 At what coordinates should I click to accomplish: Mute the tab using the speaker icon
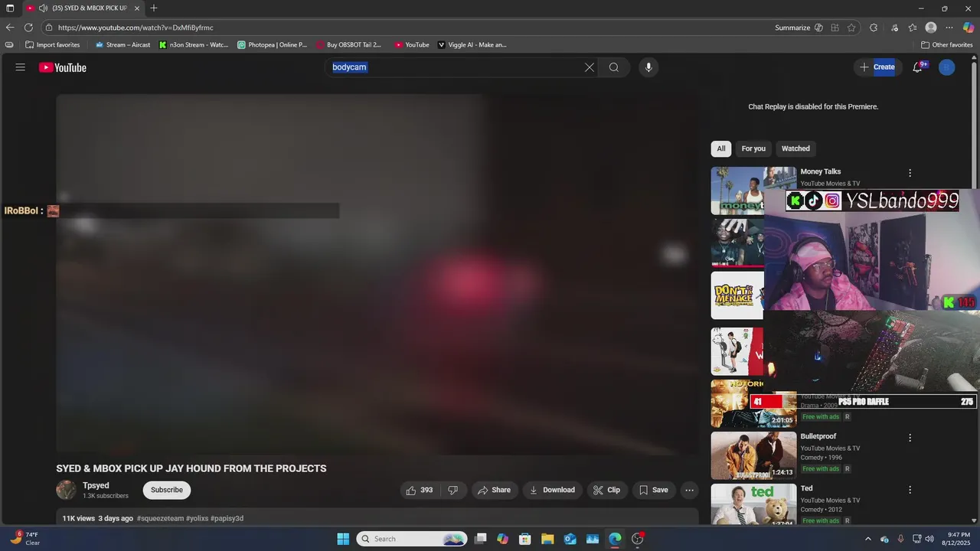coord(43,8)
